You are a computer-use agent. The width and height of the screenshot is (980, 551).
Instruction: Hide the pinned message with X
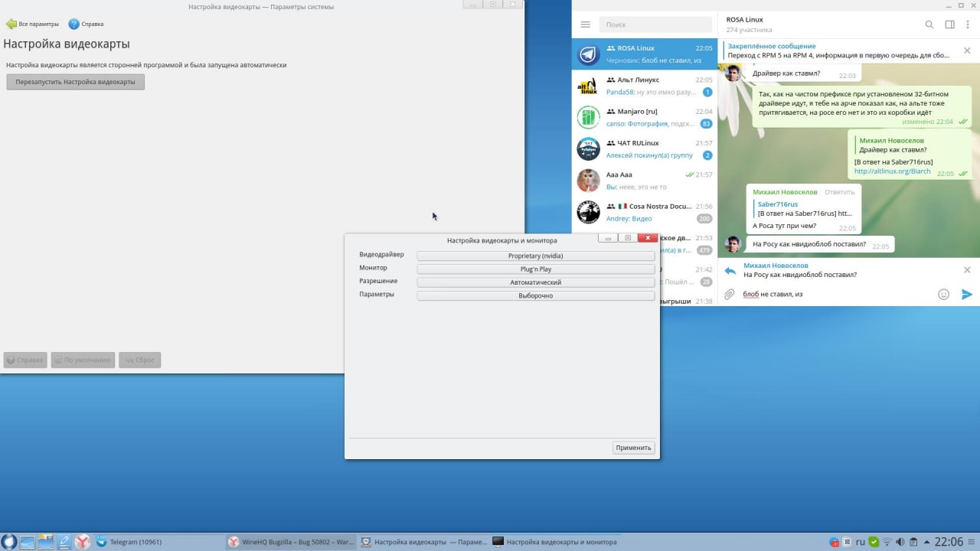(967, 51)
